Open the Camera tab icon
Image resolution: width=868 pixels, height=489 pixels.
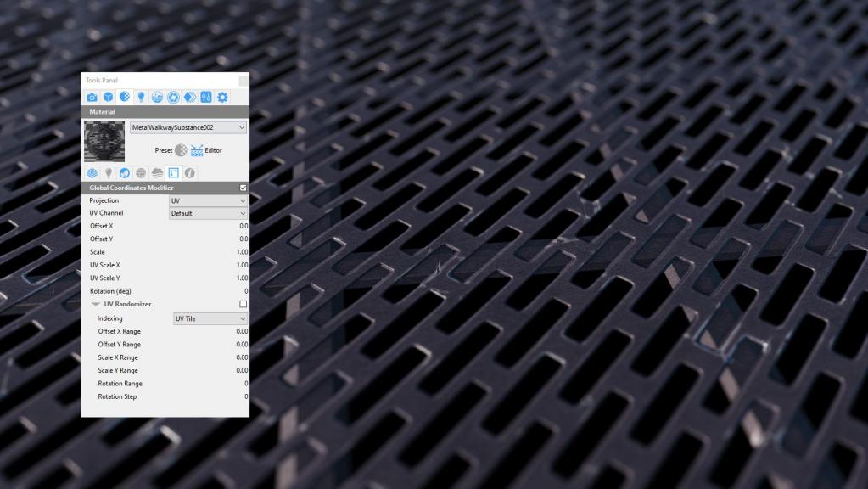tap(92, 98)
